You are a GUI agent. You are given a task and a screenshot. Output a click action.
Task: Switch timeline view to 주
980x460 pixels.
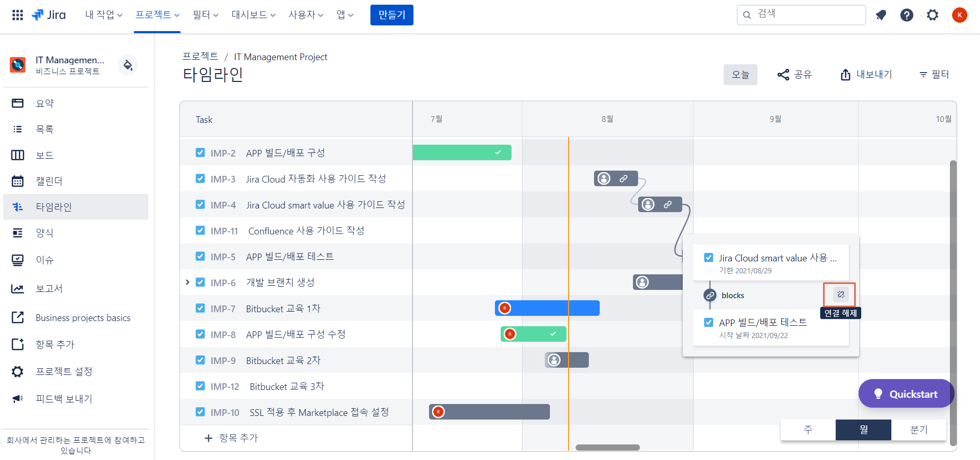[808, 429]
